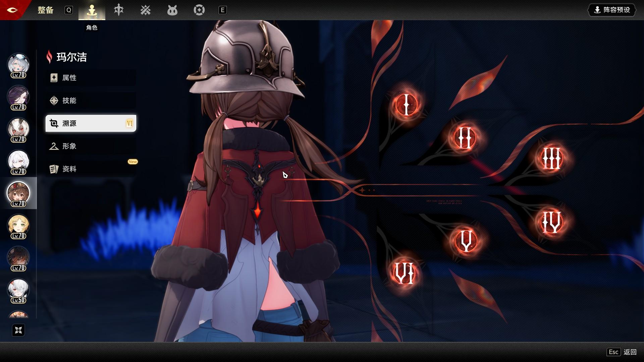This screenshot has width=644, height=362.
Task: Click the Esc 返回 back button
Action: [621, 352]
